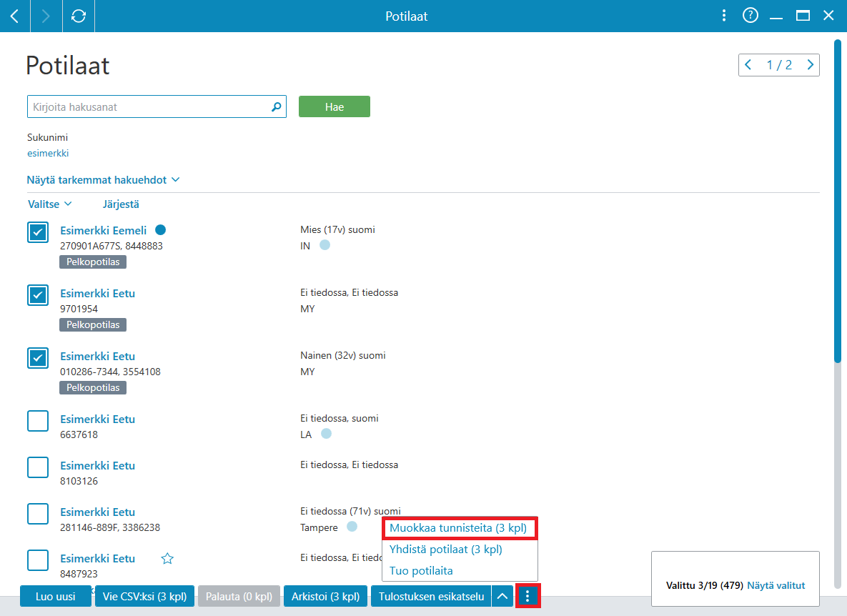Check Esimerkki Eetu with number 8487923
This screenshot has width=847, height=616.
pos(38,560)
